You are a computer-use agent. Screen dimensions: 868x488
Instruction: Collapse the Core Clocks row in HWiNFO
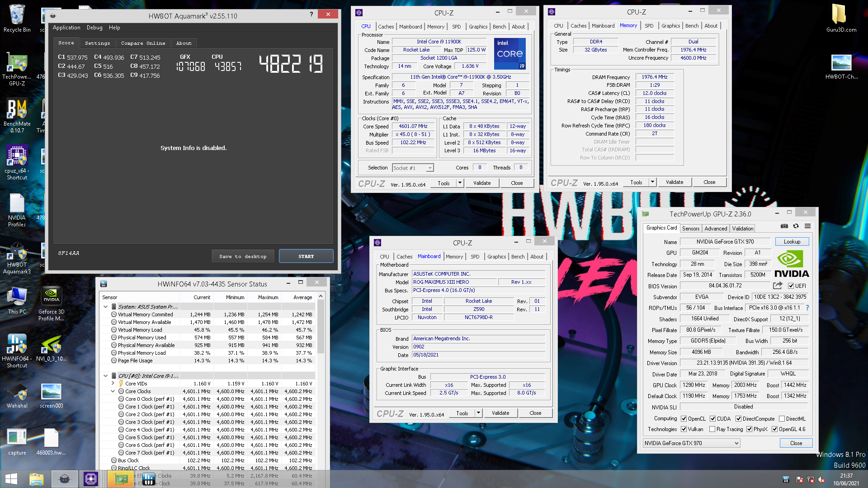coord(113,391)
